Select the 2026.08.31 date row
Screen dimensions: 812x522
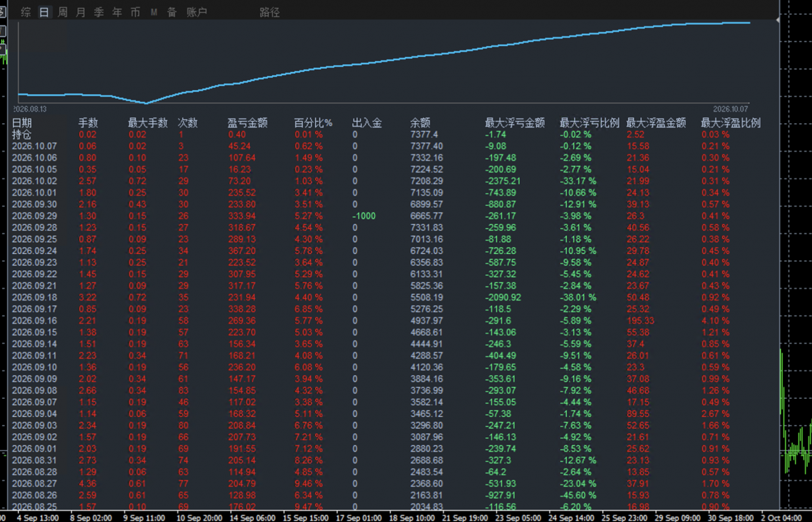[x=35, y=460]
